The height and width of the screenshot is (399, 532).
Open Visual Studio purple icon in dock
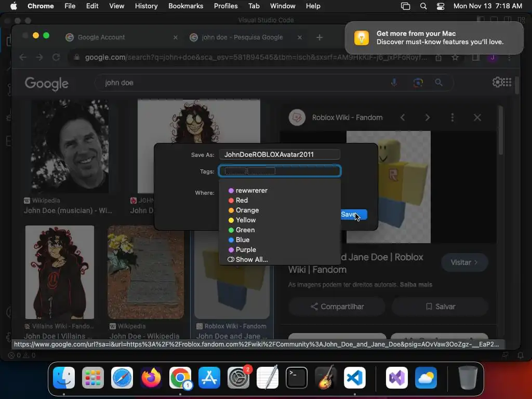[397, 378]
